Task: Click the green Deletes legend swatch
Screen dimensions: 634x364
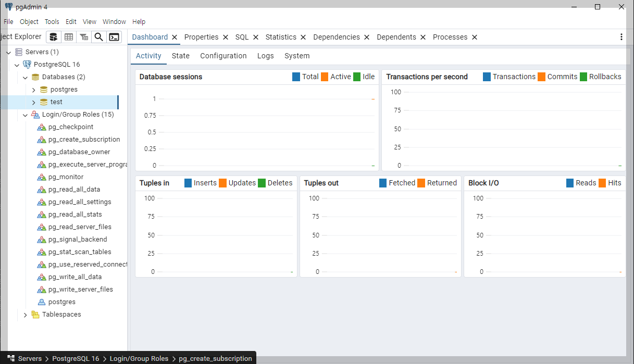Action: pyautogui.click(x=262, y=183)
